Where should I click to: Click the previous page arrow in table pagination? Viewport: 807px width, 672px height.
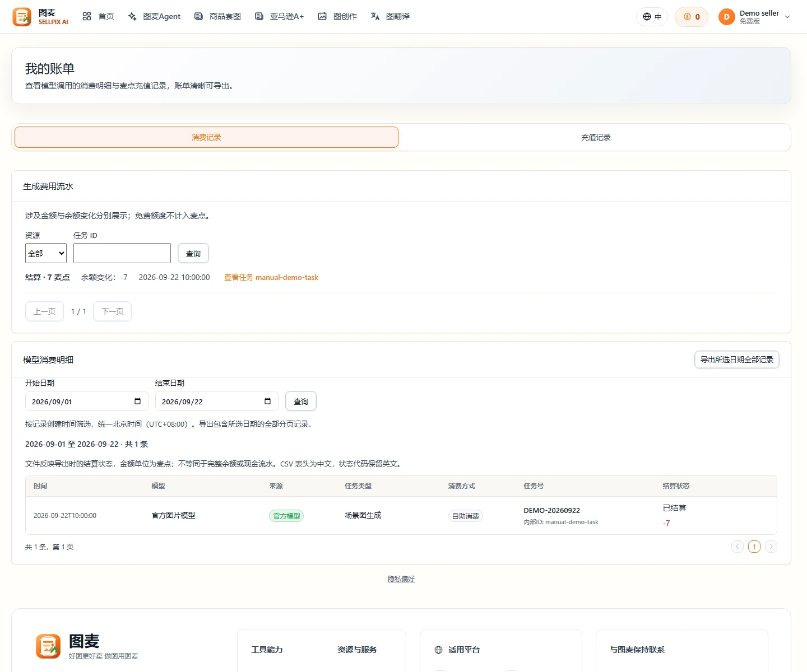coord(738,547)
